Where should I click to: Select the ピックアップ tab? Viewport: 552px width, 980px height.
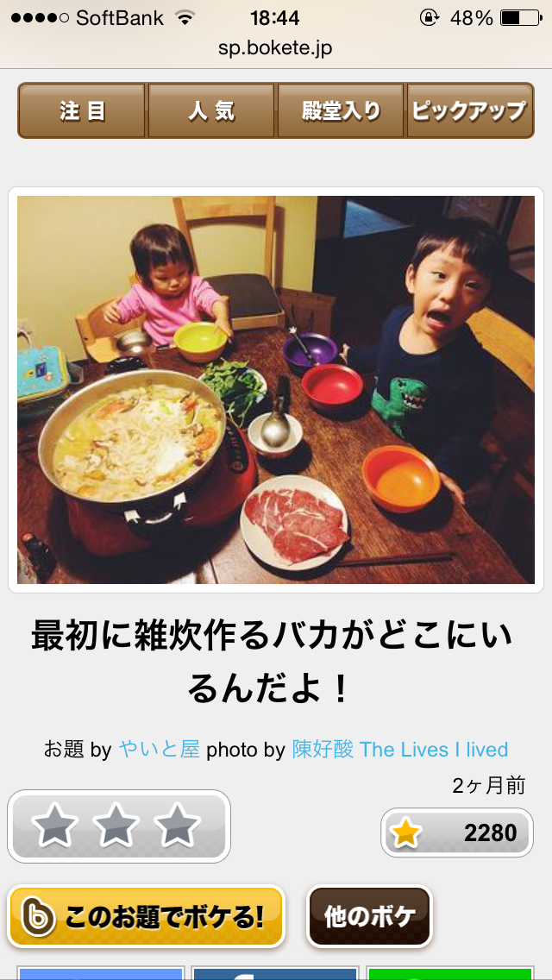pyautogui.click(x=470, y=110)
